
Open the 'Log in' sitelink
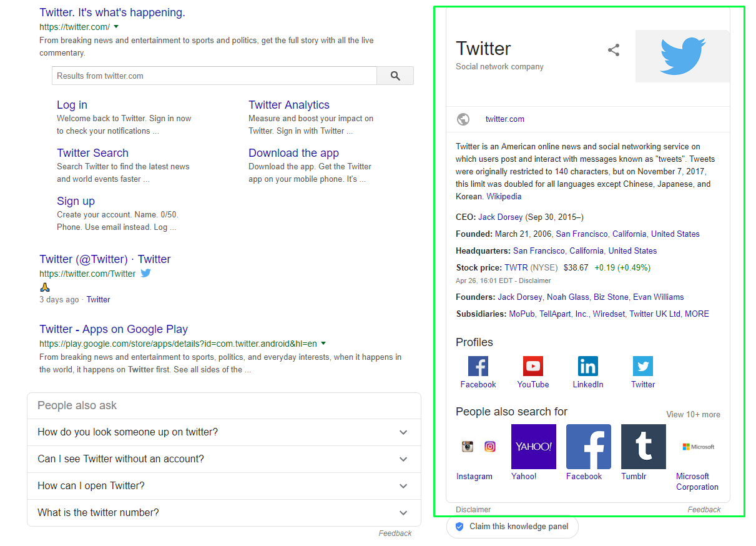click(72, 105)
